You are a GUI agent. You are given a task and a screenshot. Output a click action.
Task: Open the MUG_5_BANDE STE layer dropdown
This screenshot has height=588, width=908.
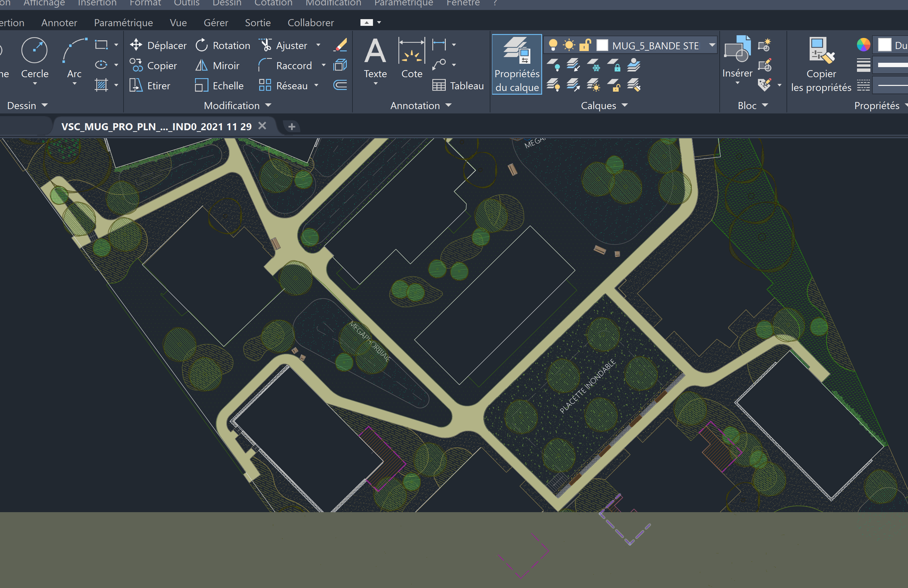click(712, 45)
